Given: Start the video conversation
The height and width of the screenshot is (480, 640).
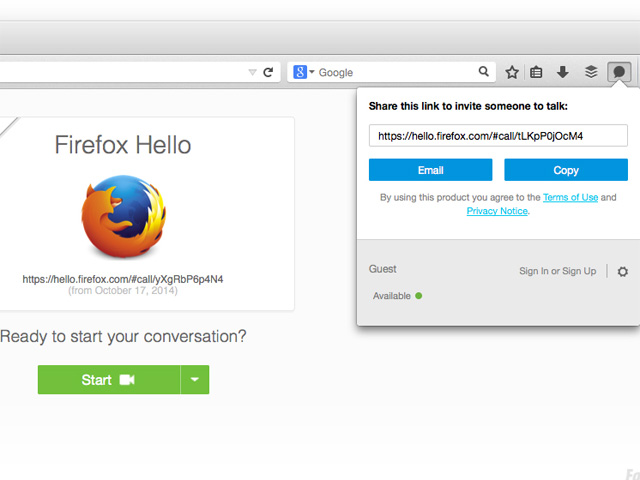Looking at the screenshot, I should tap(109, 380).
